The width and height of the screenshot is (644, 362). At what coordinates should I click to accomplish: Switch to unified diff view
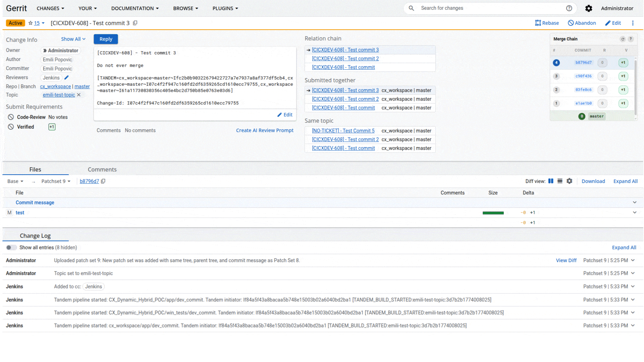pos(560,181)
